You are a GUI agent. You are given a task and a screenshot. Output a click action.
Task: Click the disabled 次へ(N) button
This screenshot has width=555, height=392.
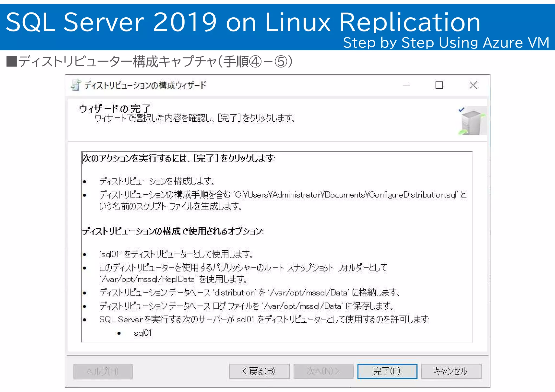tap(323, 371)
